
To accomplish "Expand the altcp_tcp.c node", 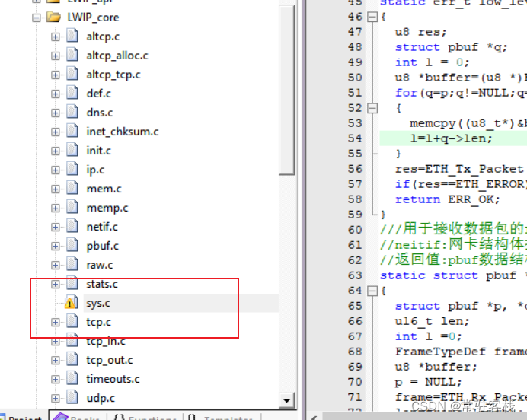I will coord(56,75).
